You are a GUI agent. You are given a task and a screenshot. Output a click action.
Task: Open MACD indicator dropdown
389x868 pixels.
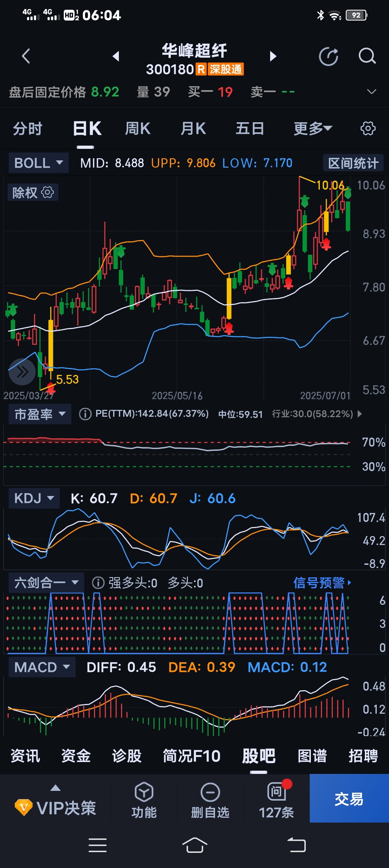42,667
